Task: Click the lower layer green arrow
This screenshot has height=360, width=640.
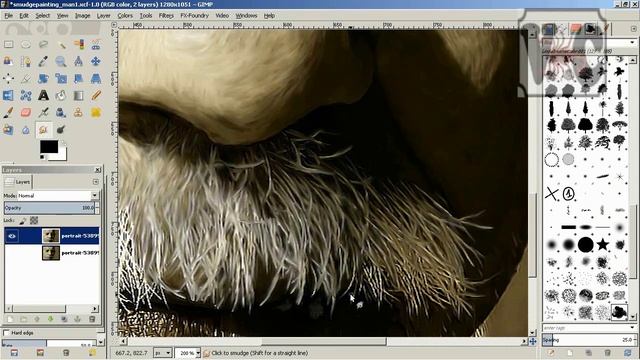Action: tap(51, 319)
